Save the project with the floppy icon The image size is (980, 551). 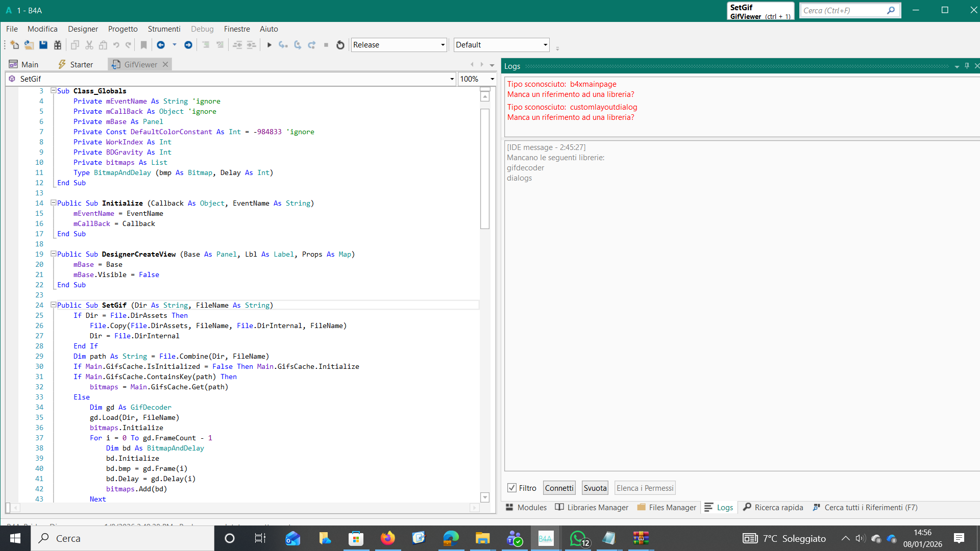[x=43, y=45]
